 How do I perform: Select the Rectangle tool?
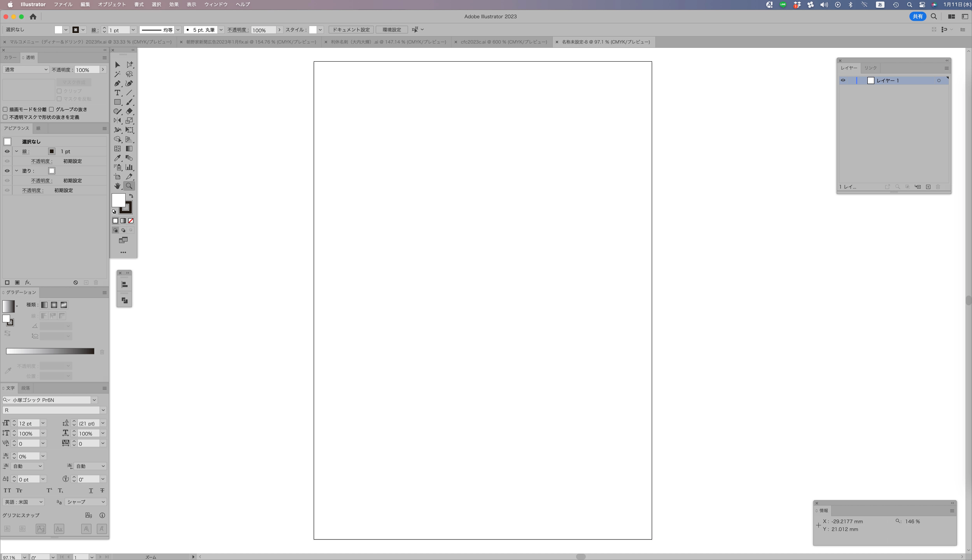coord(117,102)
